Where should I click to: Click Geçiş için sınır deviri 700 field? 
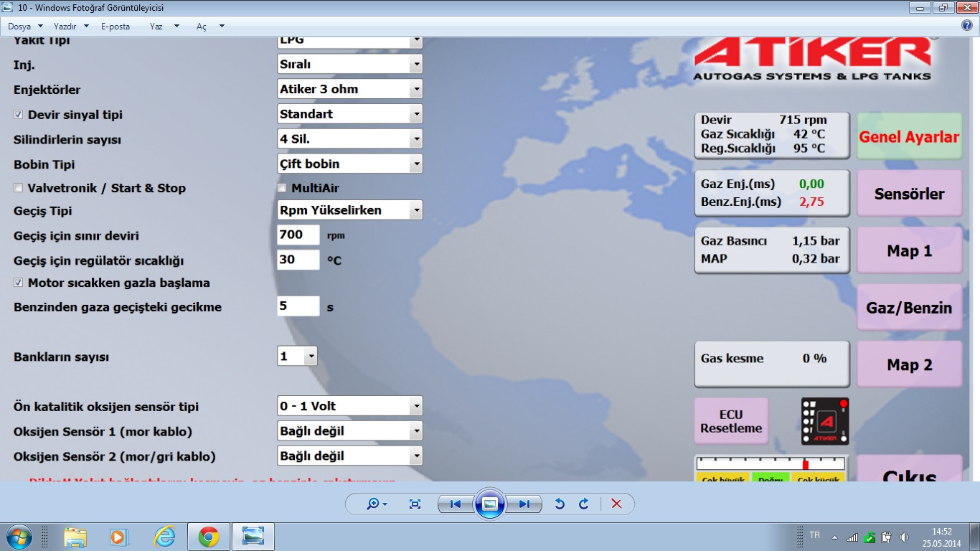[298, 235]
